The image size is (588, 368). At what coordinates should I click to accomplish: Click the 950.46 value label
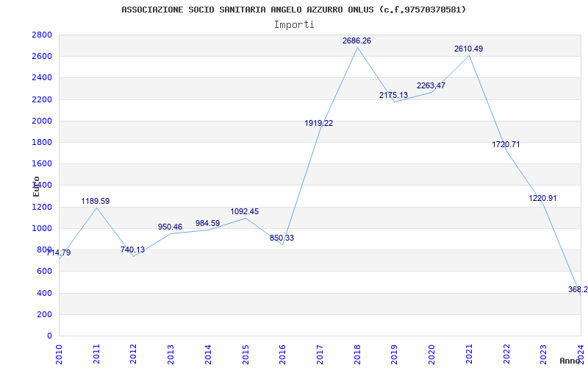click(170, 227)
